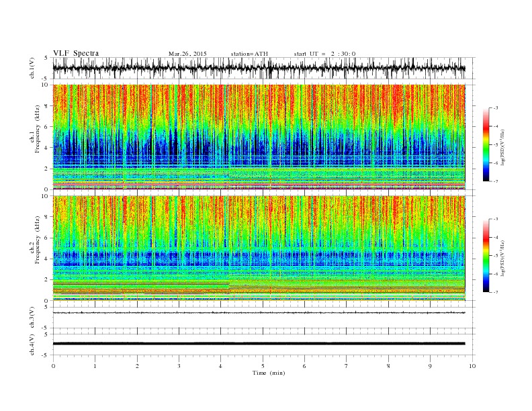Viewport: 532px width, 411px height.
Task: Select the "Mar.26, 2015" date text
Action: (x=187, y=54)
